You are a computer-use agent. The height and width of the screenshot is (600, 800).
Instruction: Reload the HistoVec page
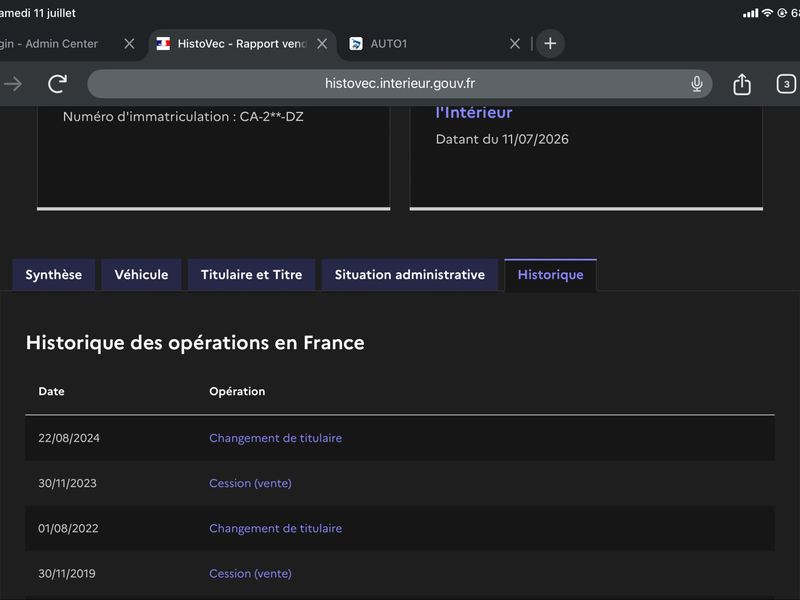(x=57, y=84)
